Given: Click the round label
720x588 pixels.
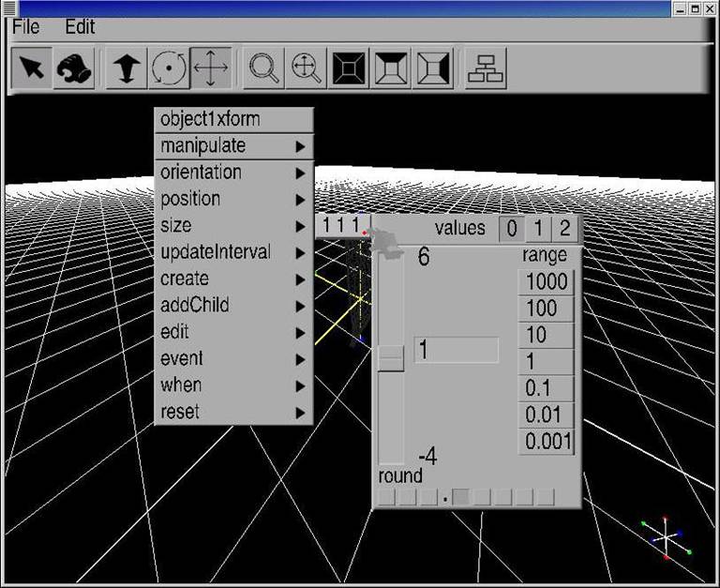Looking at the screenshot, I should (400, 475).
